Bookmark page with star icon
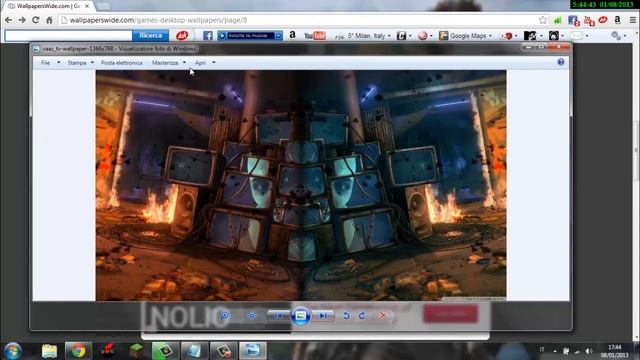The image size is (640, 360). point(542,20)
